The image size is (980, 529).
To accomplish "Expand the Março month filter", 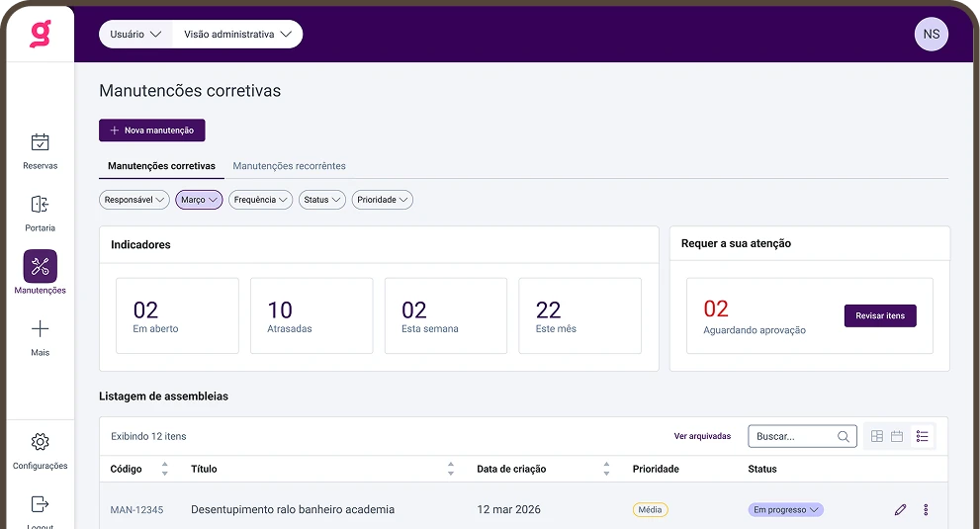I will point(199,200).
